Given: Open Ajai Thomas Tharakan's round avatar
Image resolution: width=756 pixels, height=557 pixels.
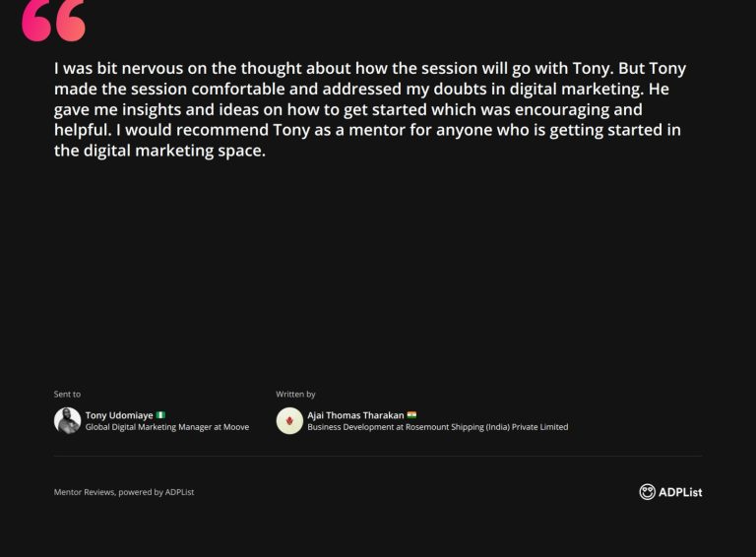Looking at the screenshot, I should (x=289, y=420).
